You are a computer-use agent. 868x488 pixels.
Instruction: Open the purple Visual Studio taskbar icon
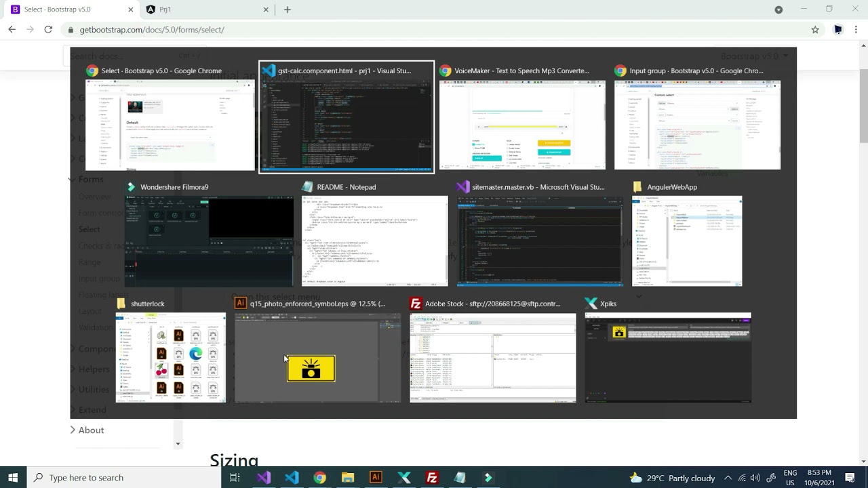coord(264,478)
